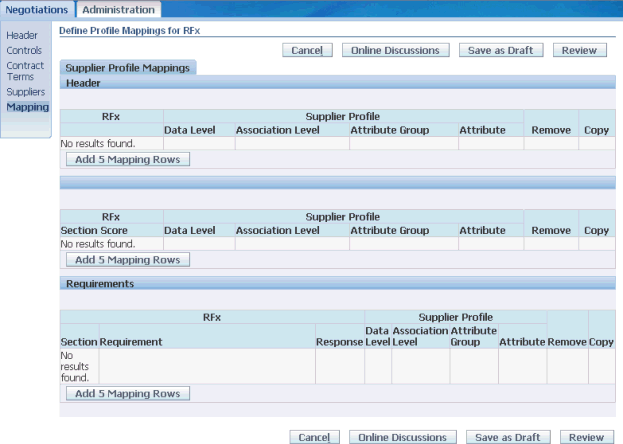The width and height of the screenshot is (623, 444).
Task: Add 5 Mapping Rows under Section Score table
Action: click(x=128, y=260)
